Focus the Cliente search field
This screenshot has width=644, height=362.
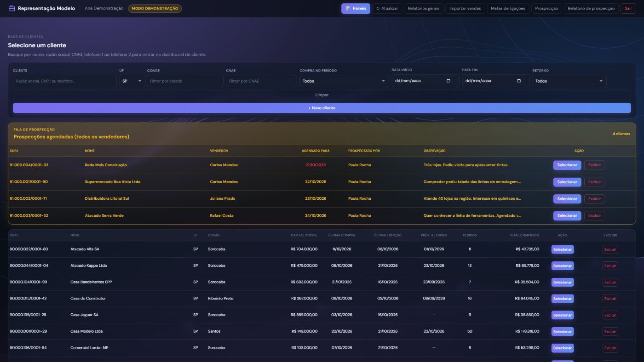point(65,81)
